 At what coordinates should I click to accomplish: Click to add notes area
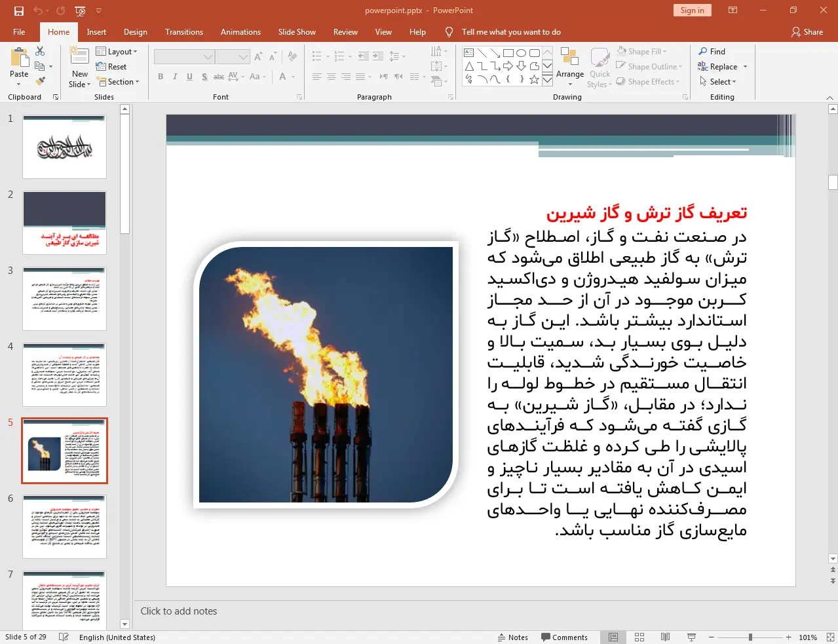click(x=179, y=611)
